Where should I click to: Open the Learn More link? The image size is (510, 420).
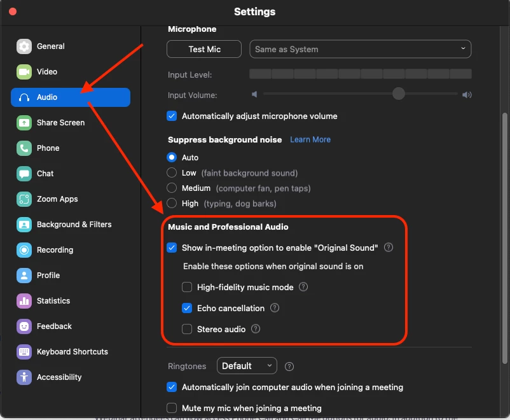pyautogui.click(x=310, y=139)
